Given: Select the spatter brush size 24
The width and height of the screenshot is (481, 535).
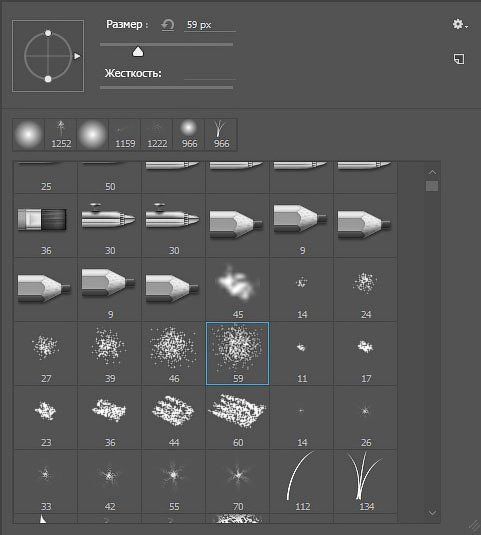Looking at the screenshot, I should (365, 290).
